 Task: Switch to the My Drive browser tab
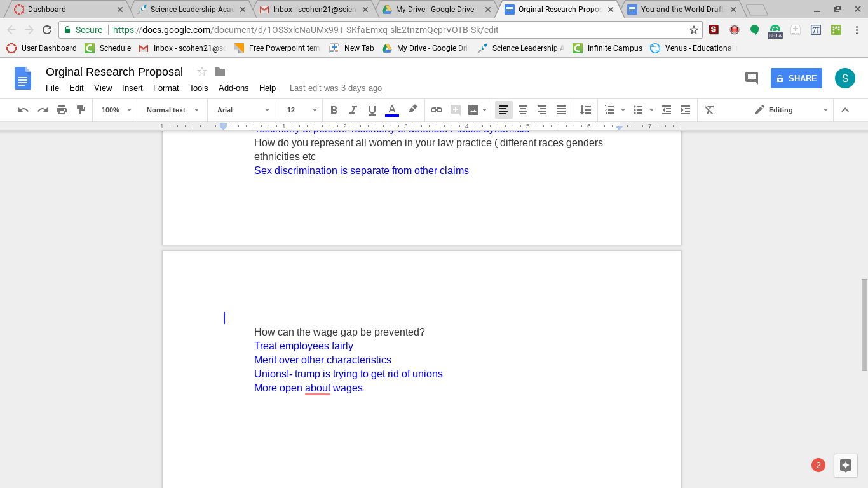point(435,10)
